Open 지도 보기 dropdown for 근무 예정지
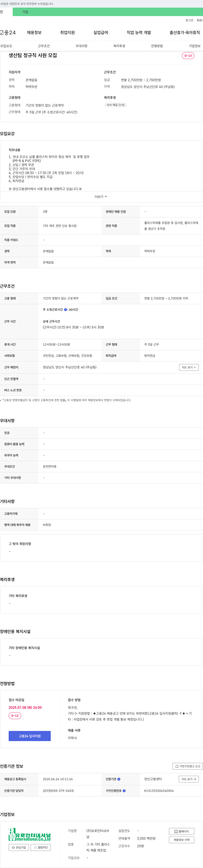This screenshot has height=868, width=203. 189,367
